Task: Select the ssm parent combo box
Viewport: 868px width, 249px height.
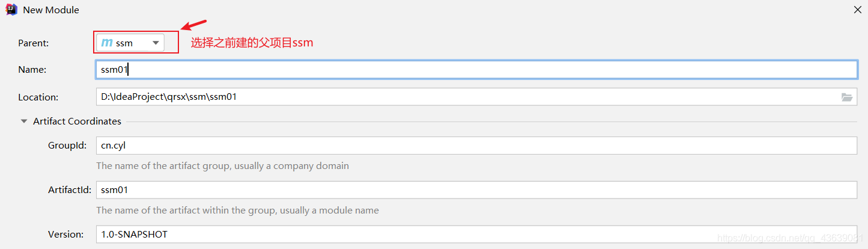Action: tap(130, 43)
